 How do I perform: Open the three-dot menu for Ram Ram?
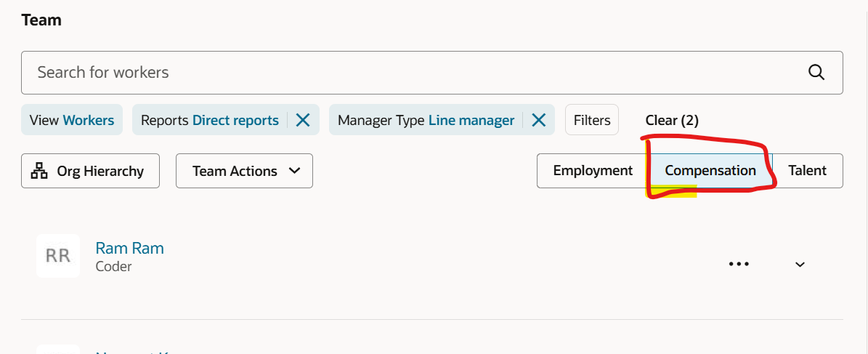739,264
